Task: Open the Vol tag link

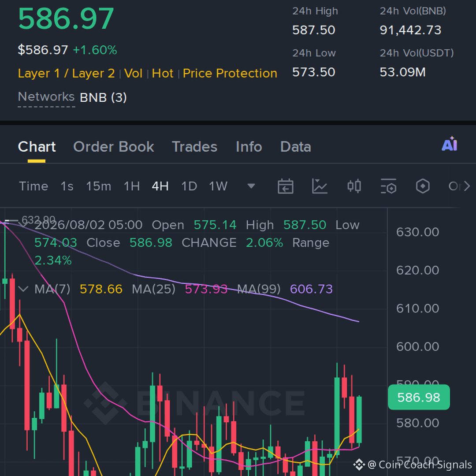Action: tap(133, 73)
